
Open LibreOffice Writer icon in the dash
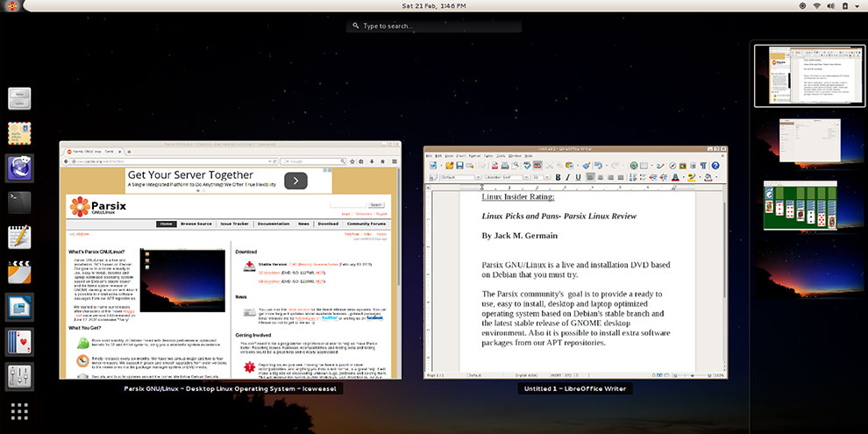point(19,307)
